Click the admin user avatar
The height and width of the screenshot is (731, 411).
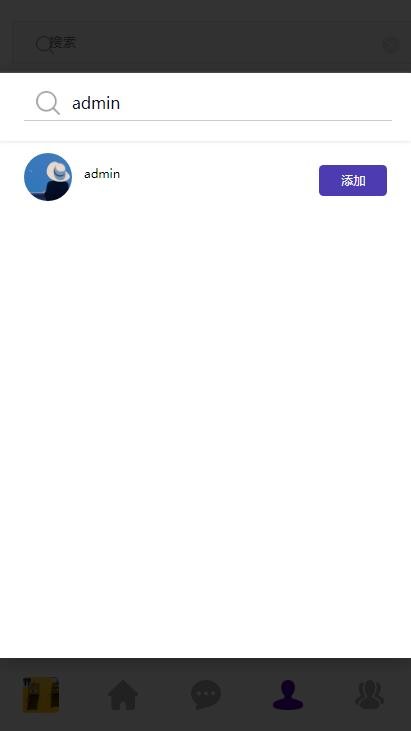[x=48, y=177]
